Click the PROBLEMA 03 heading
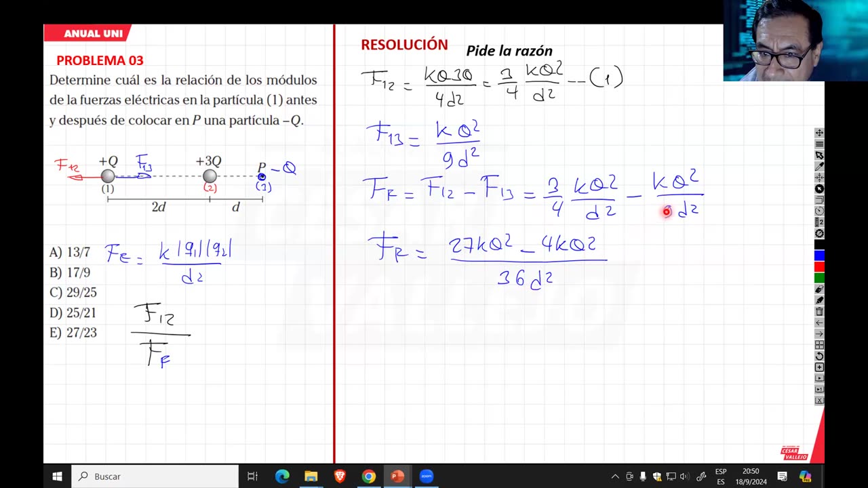This screenshot has height=488, width=868. [100, 60]
